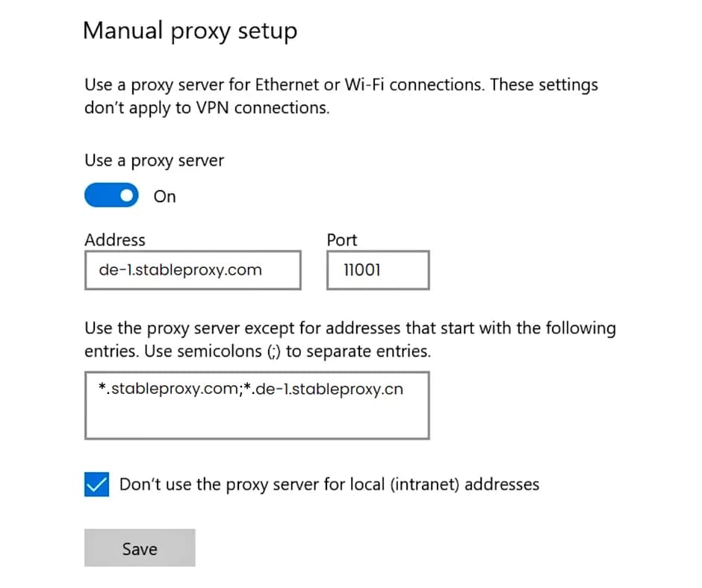Viewport: 702px width, 588px height.
Task: Click the Save button
Action: click(139, 548)
